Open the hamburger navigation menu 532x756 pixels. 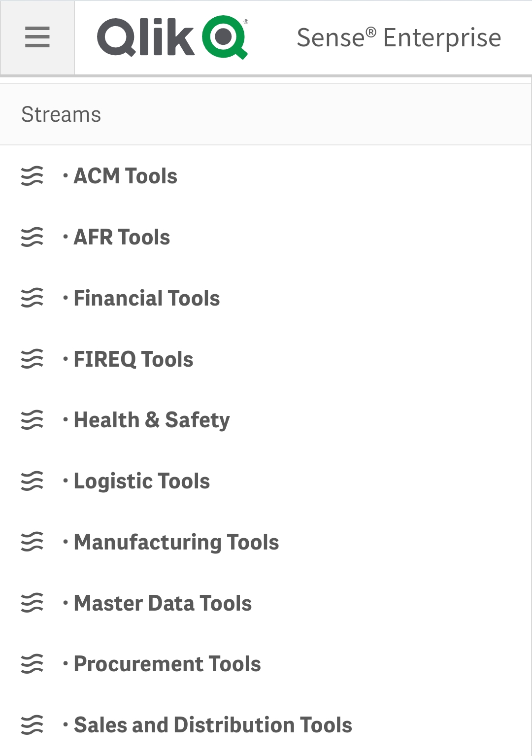pyautogui.click(x=37, y=37)
